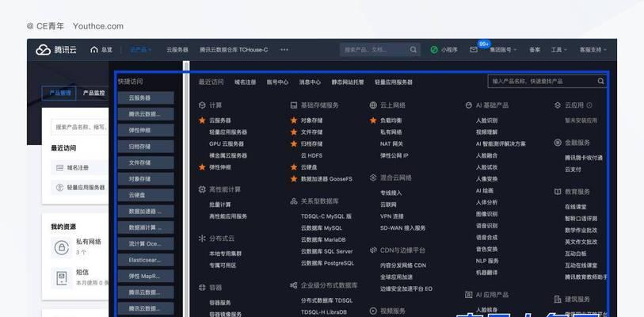Click the 计算 category cube icon
The width and height of the screenshot is (644, 317).
pyautogui.click(x=202, y=105)
